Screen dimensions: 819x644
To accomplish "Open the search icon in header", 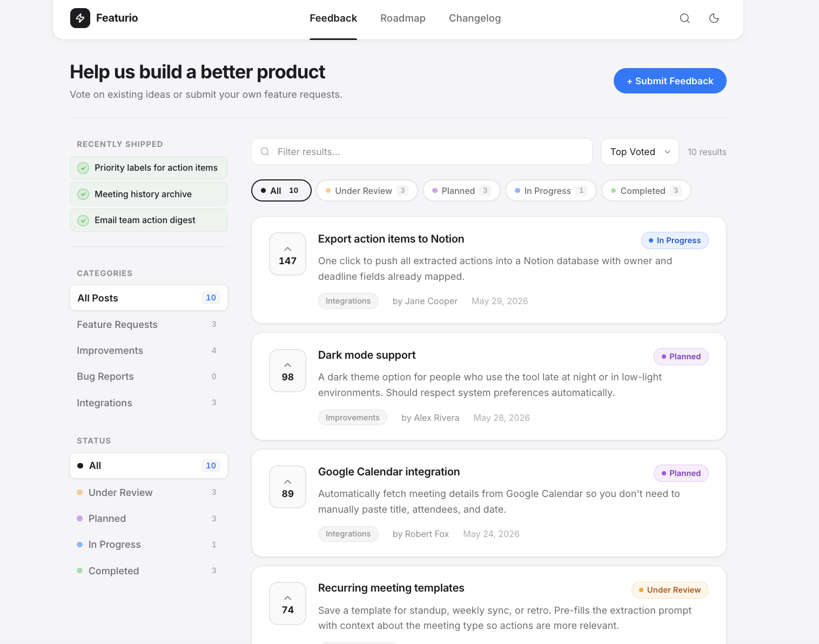I will [x=684, y=18].
